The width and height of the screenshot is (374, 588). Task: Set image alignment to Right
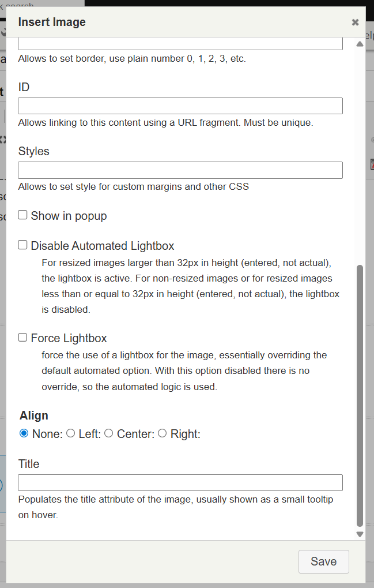point(163,433)
